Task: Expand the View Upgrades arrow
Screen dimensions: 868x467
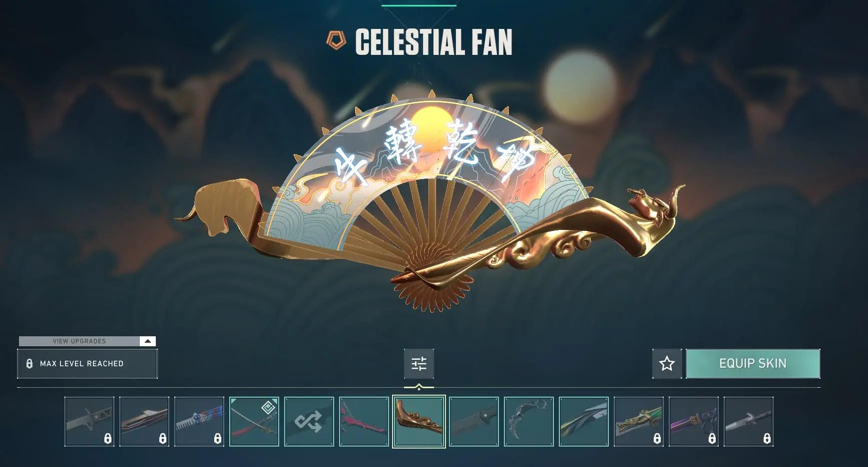Action: click(147, 341)
